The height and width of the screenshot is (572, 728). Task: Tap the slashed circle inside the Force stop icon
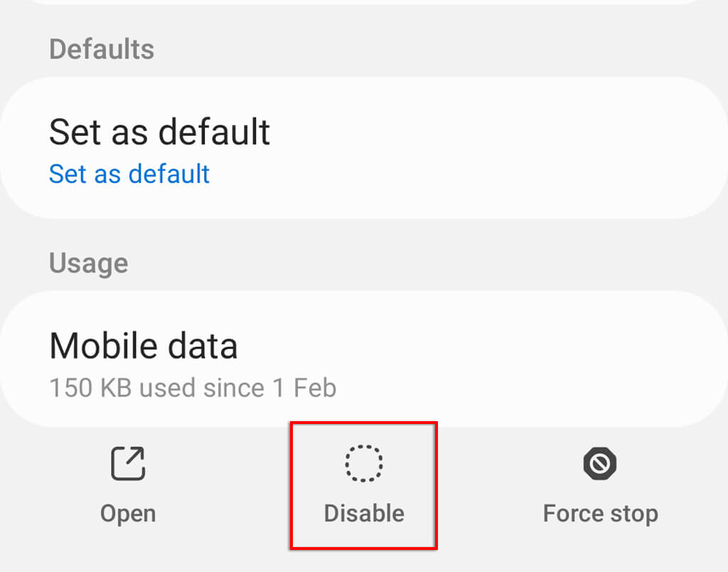point(600,463)
